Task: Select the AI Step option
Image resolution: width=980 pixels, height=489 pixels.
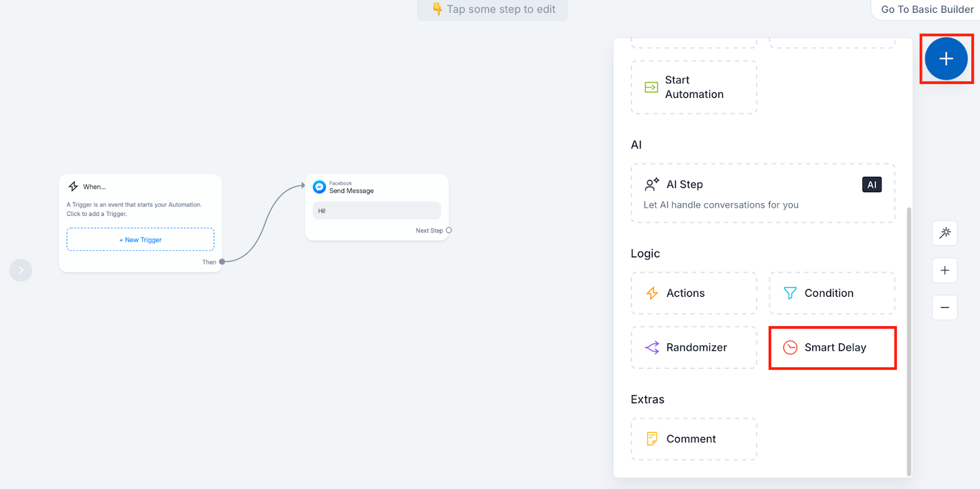Action: [763, 193]
